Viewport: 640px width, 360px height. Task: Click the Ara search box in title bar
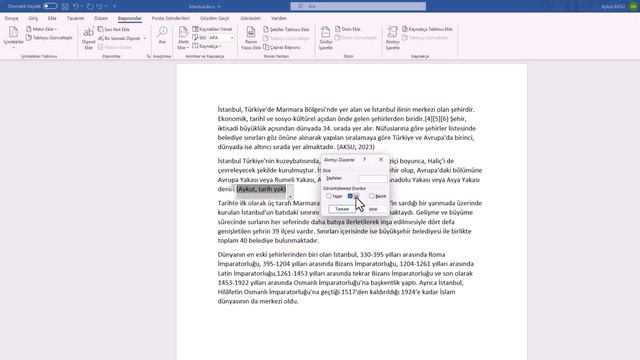click(x=358, y=6)
